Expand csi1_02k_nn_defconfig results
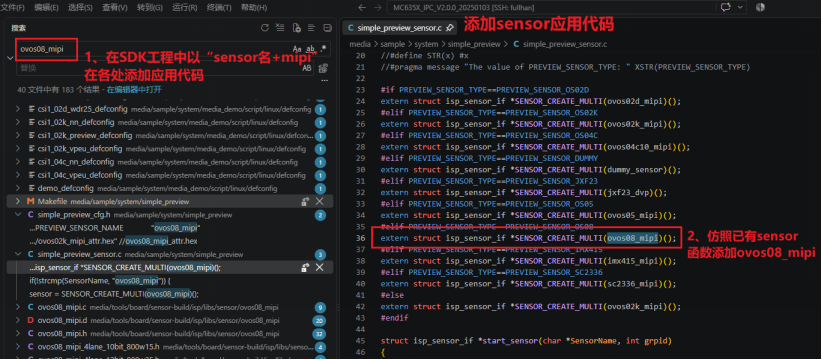Viewport: 822px width, 360px height. coord(17,123)
